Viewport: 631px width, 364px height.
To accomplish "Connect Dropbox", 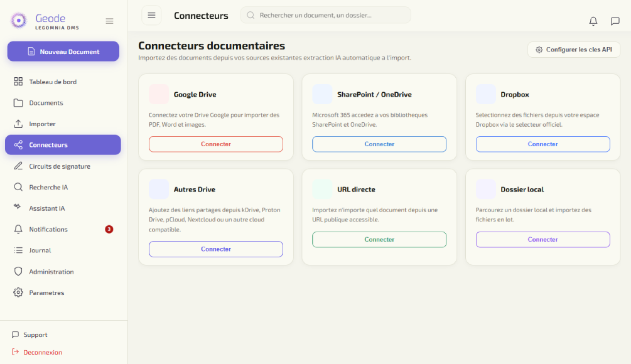I will (542, 144).
